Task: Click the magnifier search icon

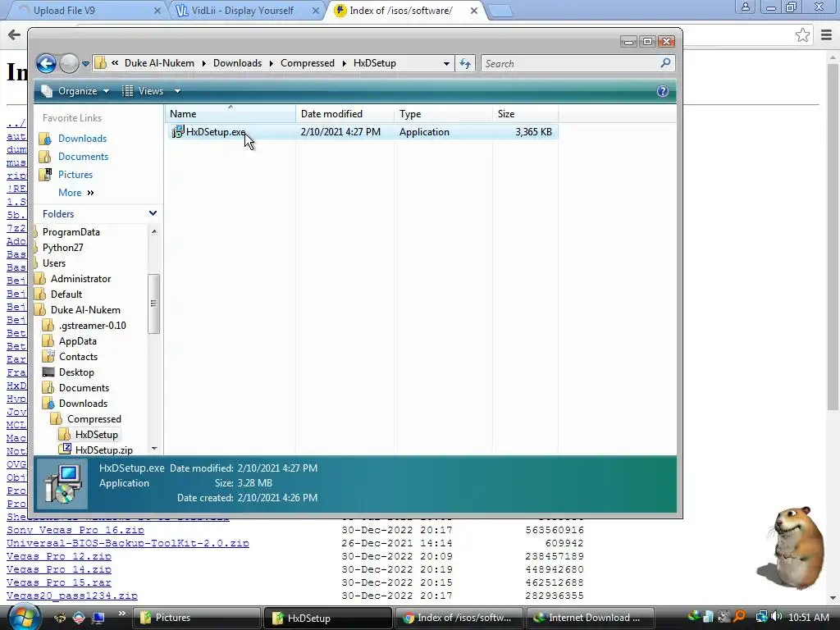Action: tap(666, 63)
